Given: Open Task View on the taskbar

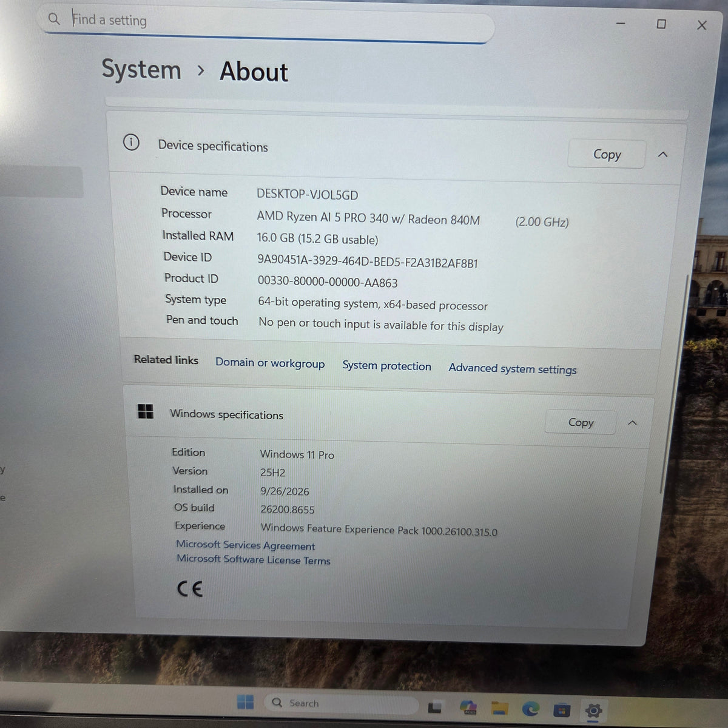Looking at the screenshot, I should (434, 707).
